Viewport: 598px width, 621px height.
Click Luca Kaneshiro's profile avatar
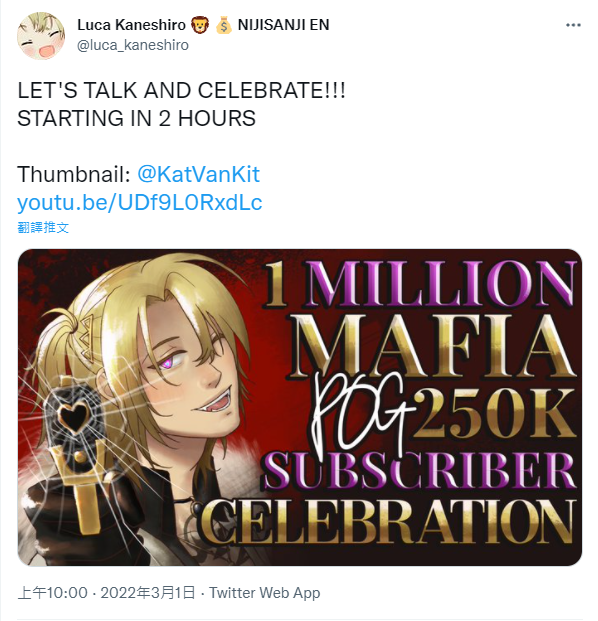click(41, 35)
